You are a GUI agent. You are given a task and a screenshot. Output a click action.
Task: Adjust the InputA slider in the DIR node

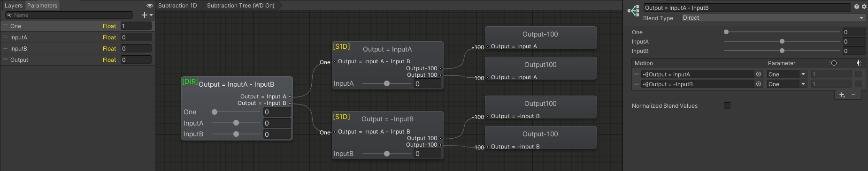point(236,123)
